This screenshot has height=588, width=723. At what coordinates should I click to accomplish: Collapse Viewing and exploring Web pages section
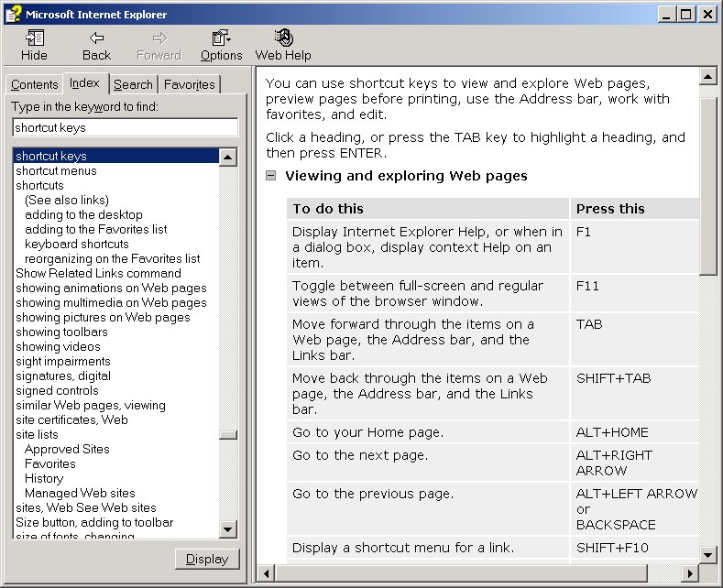tap(271, 176)
